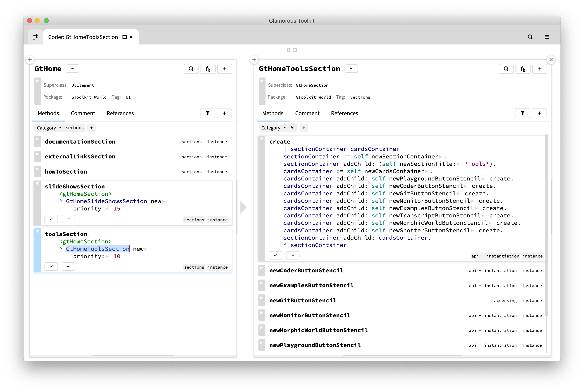Close the GtHomeToolsSection pane
Image resolution: width=584 pixels, height=392 pixels.
(x=551, y=60)
